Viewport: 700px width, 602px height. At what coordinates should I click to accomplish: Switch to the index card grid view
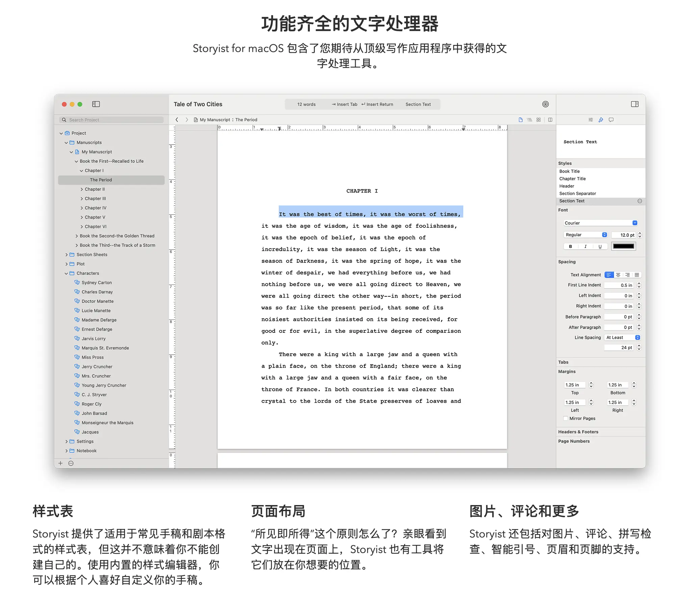[x=539, y=120]
